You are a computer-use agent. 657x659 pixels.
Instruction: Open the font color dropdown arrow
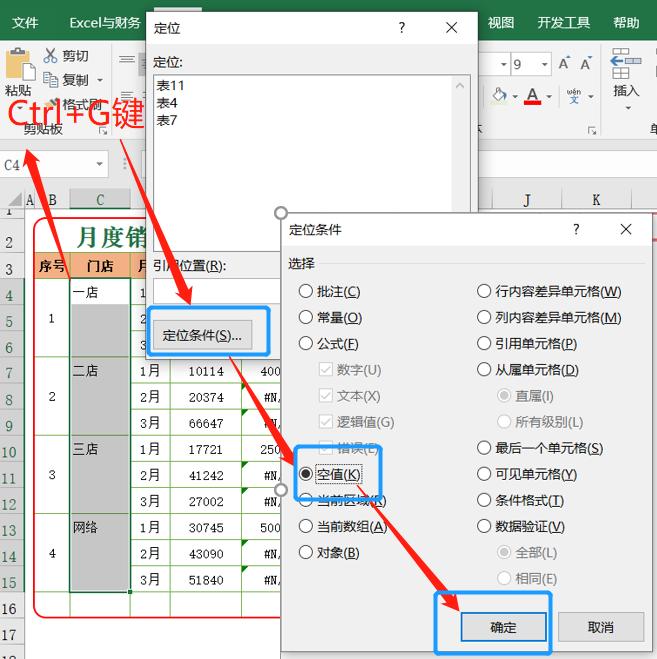pos(549,97)
